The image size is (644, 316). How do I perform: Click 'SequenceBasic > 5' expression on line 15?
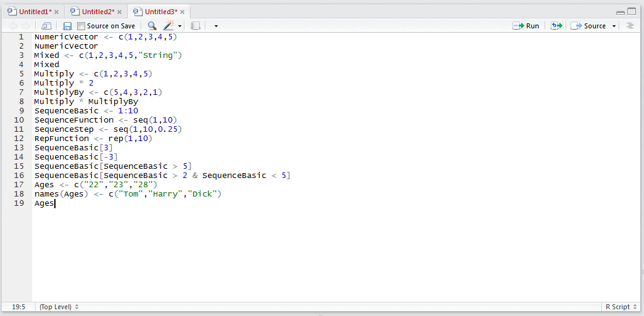(x=146, y=166)
